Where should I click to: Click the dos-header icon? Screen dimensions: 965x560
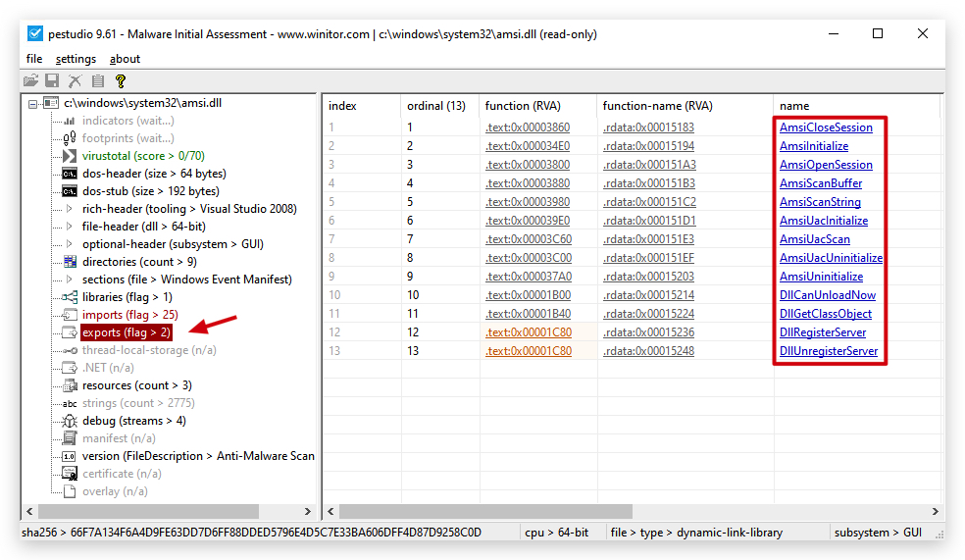[x=70, y=174]
